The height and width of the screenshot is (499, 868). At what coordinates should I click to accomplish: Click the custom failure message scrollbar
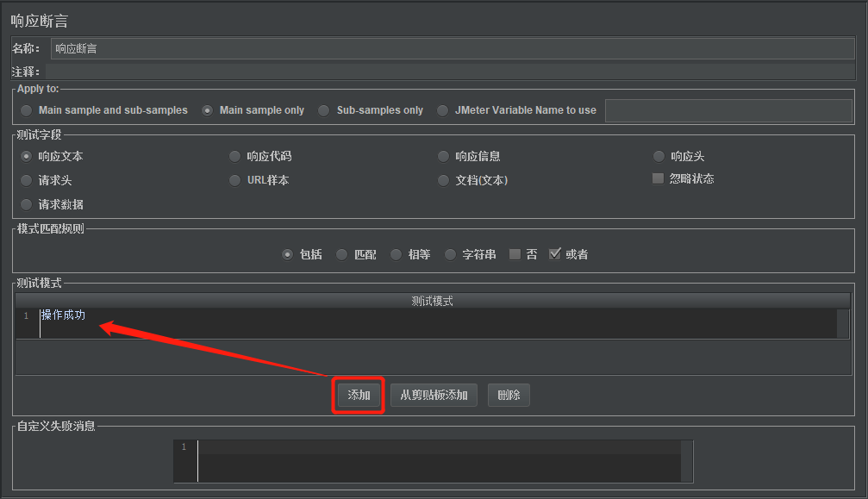tap(687, 461)
